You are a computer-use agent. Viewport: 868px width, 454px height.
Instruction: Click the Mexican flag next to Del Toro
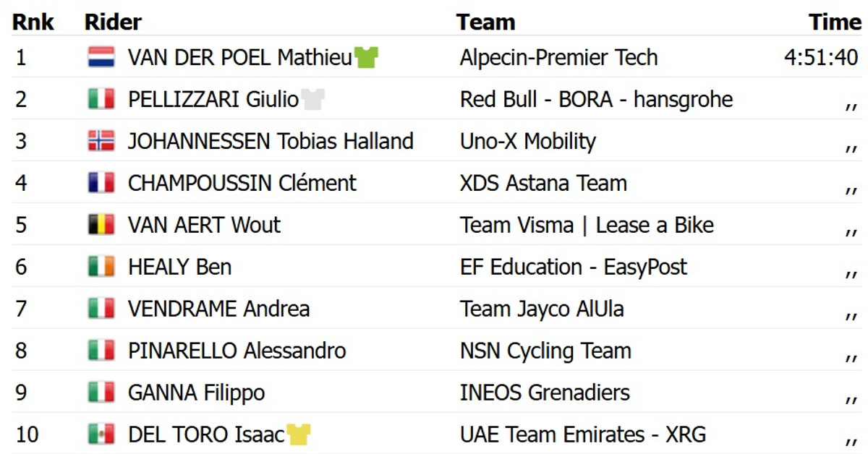coord(101,434)
